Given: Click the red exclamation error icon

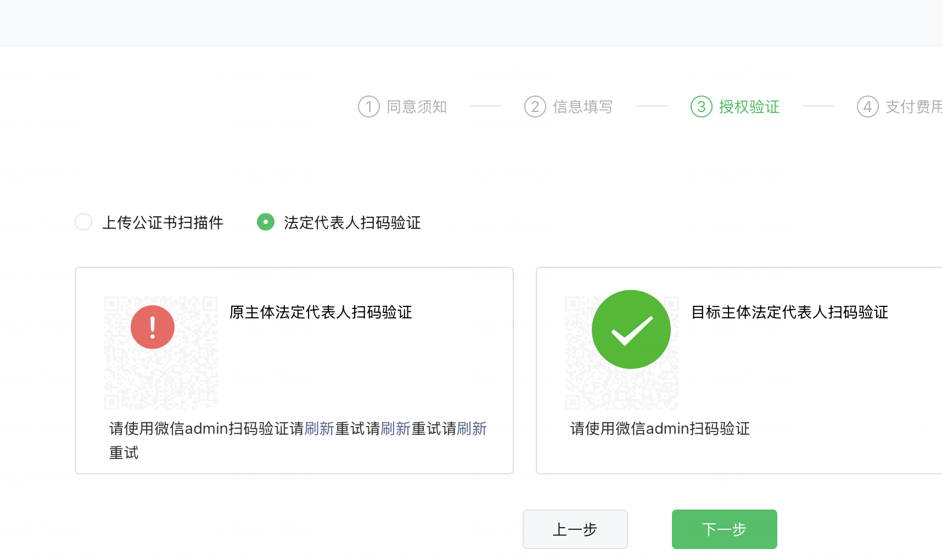Looking at the screenshot, I should [x=153, y=327].
